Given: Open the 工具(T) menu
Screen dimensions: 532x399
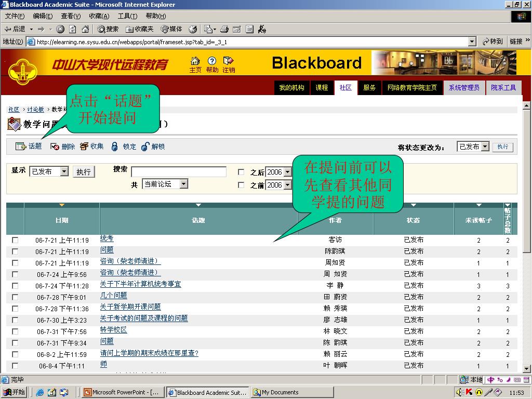Looking at the screenshot, I should click(x=128, y=16).
